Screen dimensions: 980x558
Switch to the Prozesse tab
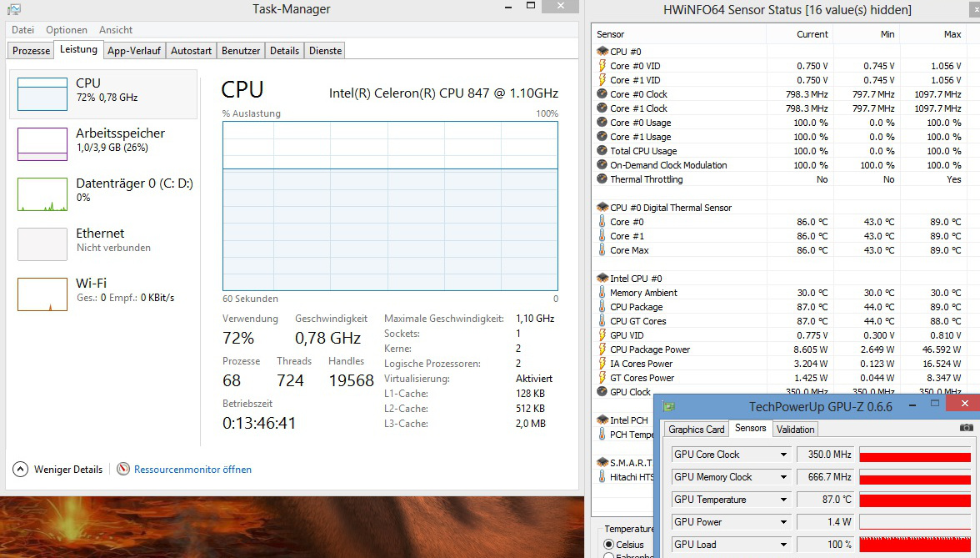click(x=32, y=51)
